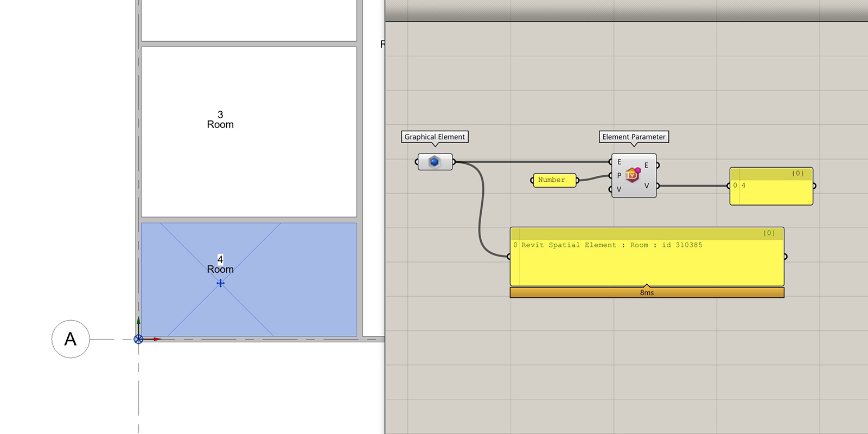Screen dimensions: 868x434
Task: Select the yellow Number panel
Action: click(x=553, y=180)
